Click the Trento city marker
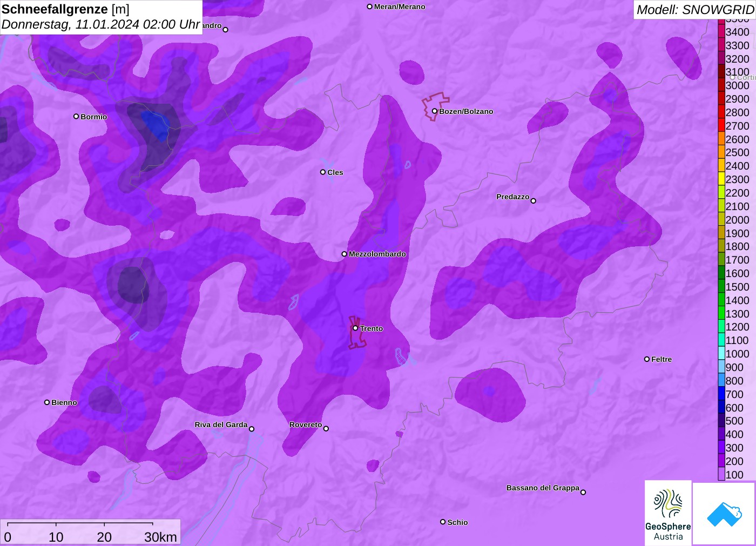Viewport: 756px width, 546px height. [355, 328]
